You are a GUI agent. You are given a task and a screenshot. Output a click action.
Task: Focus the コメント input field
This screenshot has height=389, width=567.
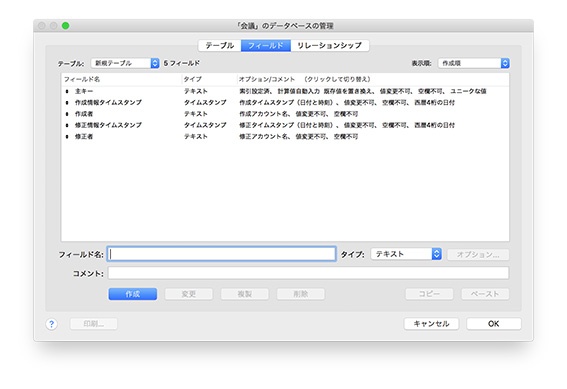308,273
